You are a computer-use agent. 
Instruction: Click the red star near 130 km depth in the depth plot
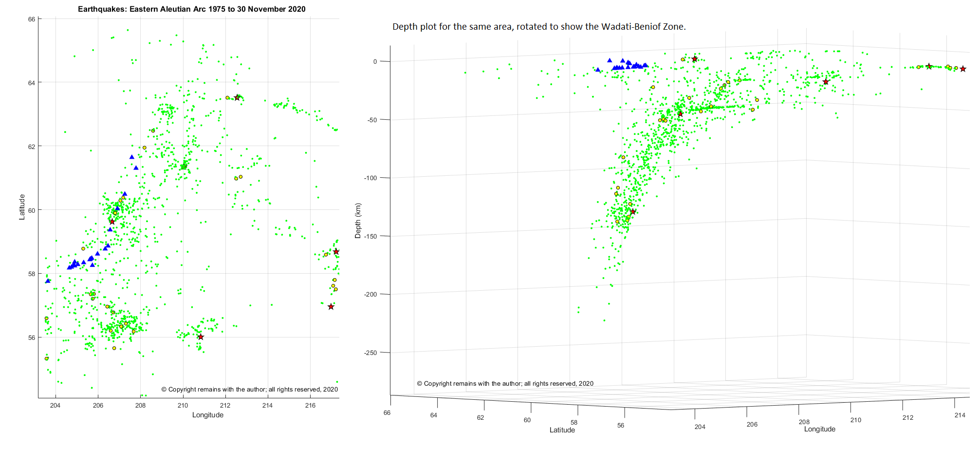633,212
